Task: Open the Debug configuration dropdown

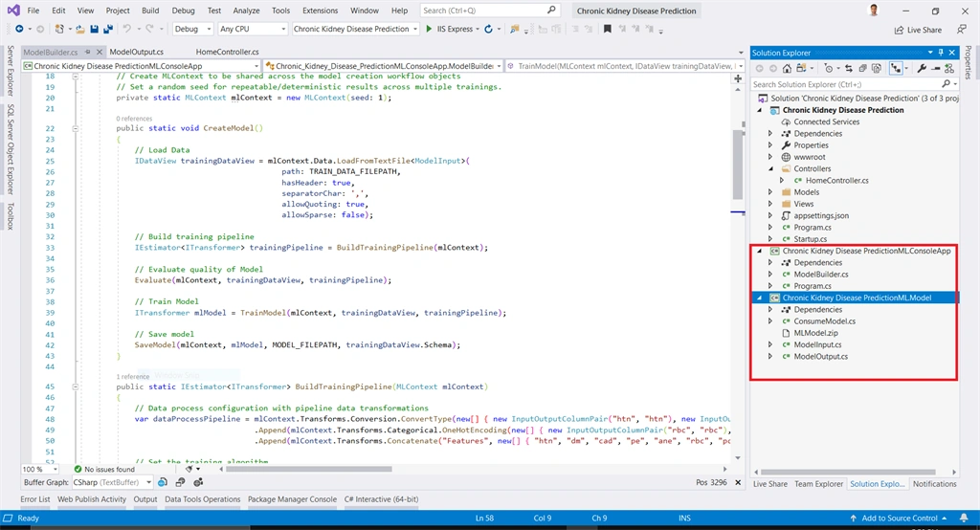Action: (193, 29)
